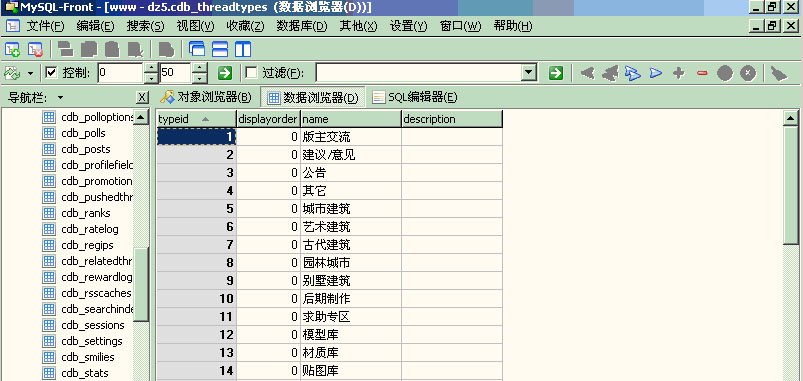Click the name column header

point(351,119)
